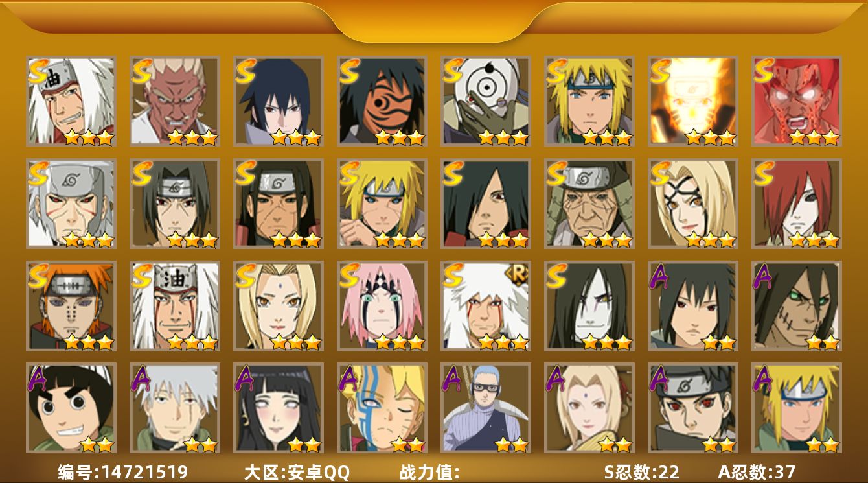Open the red-haired pale ninja portrait
868x483 pixels.
(797, 204)
